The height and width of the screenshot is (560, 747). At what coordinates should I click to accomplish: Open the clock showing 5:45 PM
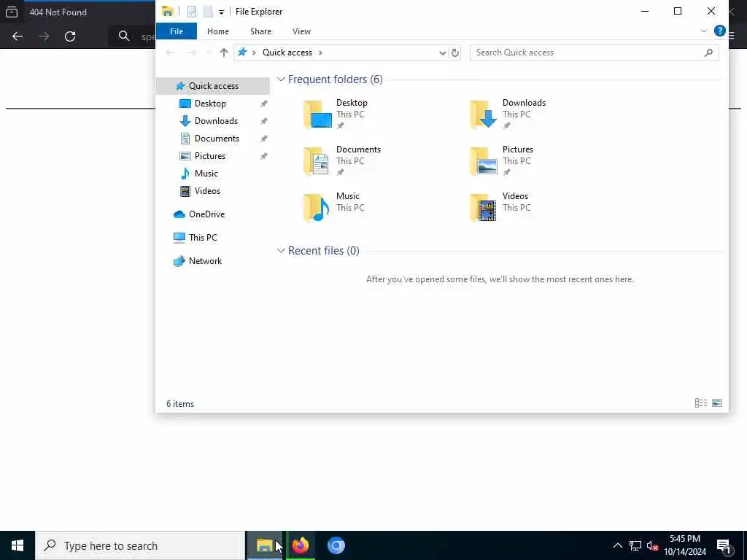click(x=685, y=545)
